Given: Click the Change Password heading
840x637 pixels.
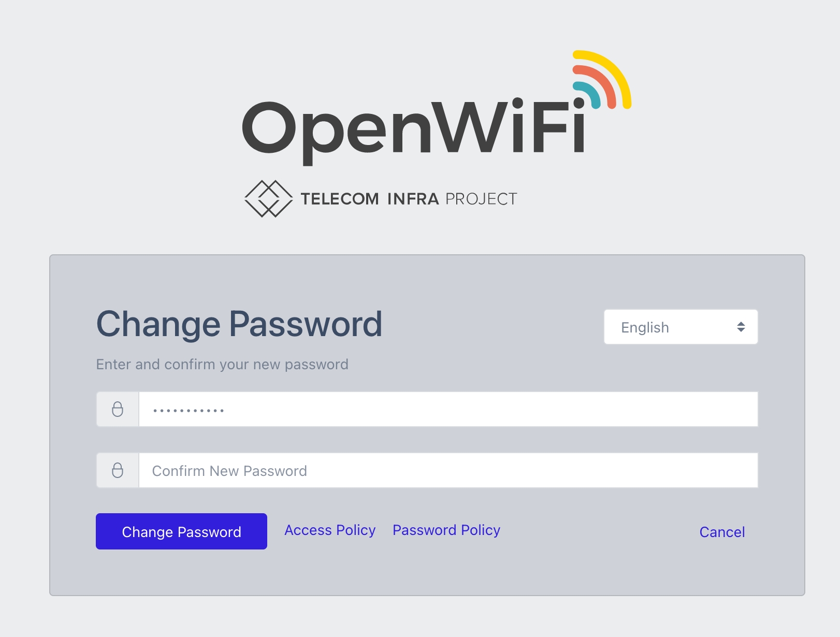Looking at the screenshot, I should pyautogui.click(x=239, y=324).
